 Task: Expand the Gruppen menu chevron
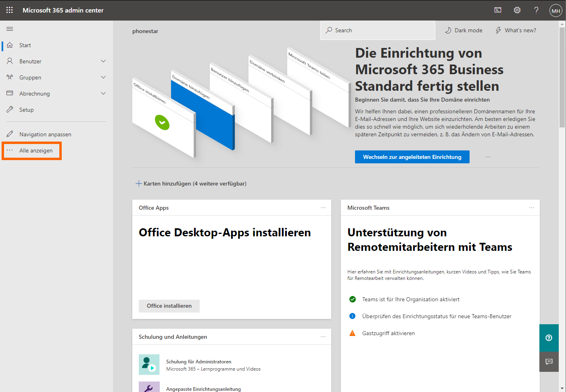pos(103,77)
